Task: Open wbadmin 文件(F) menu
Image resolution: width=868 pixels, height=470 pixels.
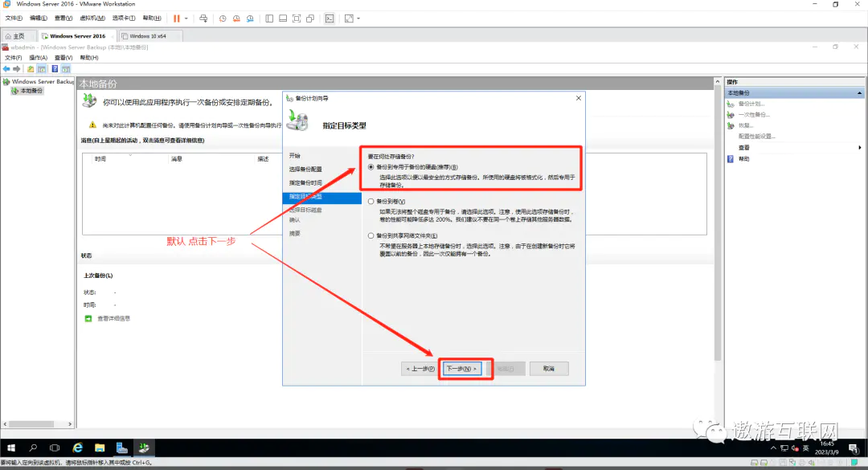Action: click(x=14, y=58)
